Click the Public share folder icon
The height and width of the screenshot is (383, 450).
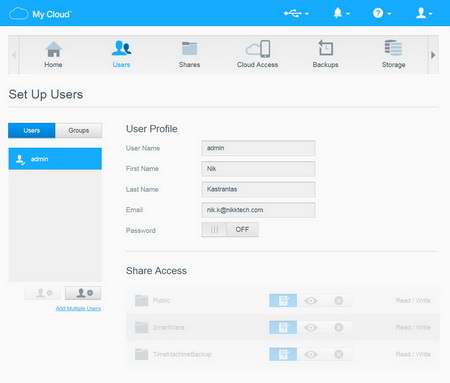pyautogui.click(x=141, y=300)
